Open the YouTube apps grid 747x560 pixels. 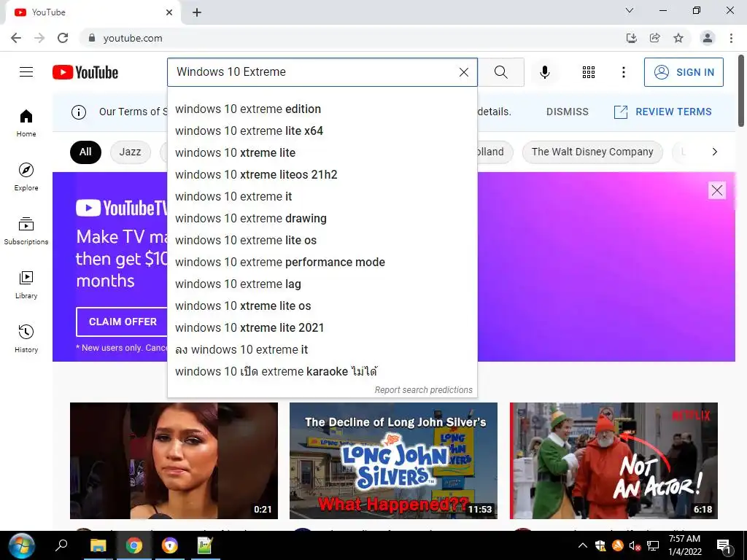pos(589,72)
